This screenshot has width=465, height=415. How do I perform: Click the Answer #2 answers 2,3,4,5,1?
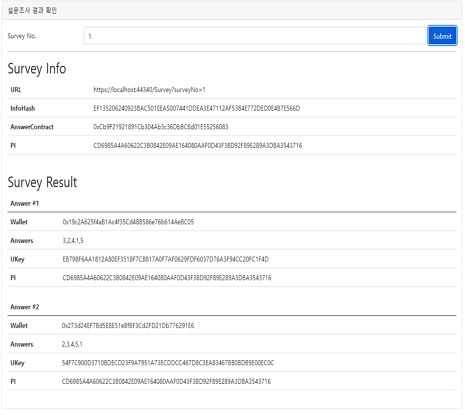[72, 344]
